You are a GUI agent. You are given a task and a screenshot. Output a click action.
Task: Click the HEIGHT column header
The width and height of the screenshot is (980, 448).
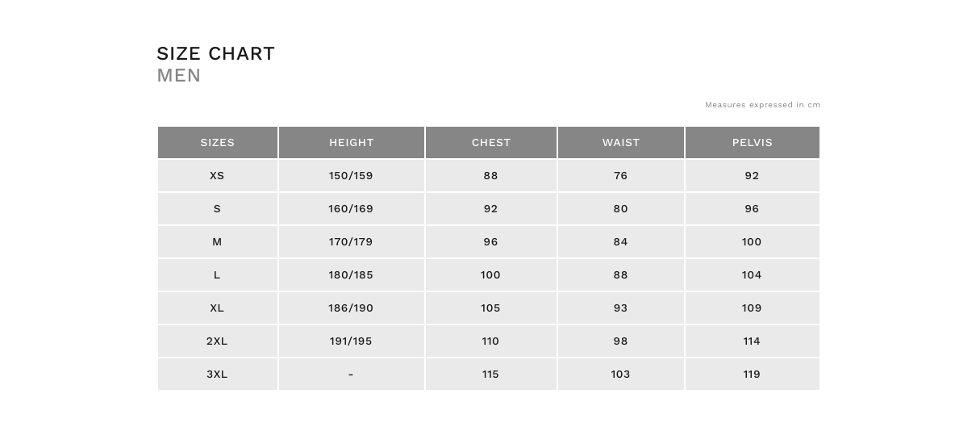(352, 142)
